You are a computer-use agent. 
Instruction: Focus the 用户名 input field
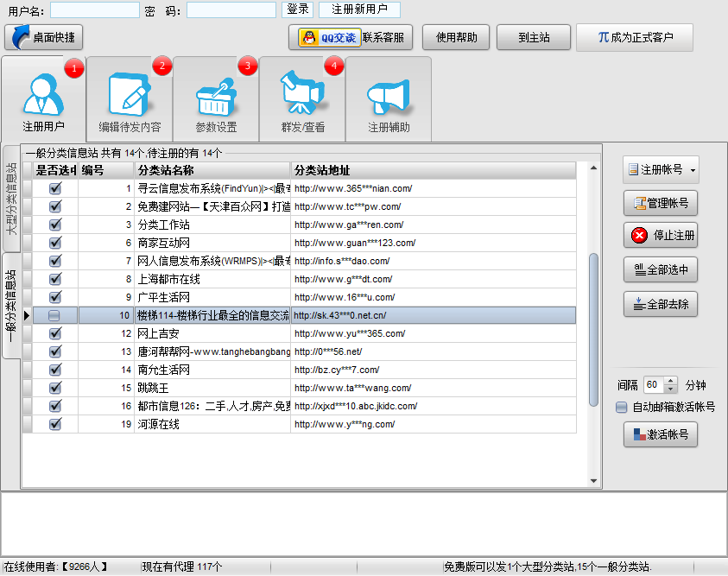coord(95,9)
